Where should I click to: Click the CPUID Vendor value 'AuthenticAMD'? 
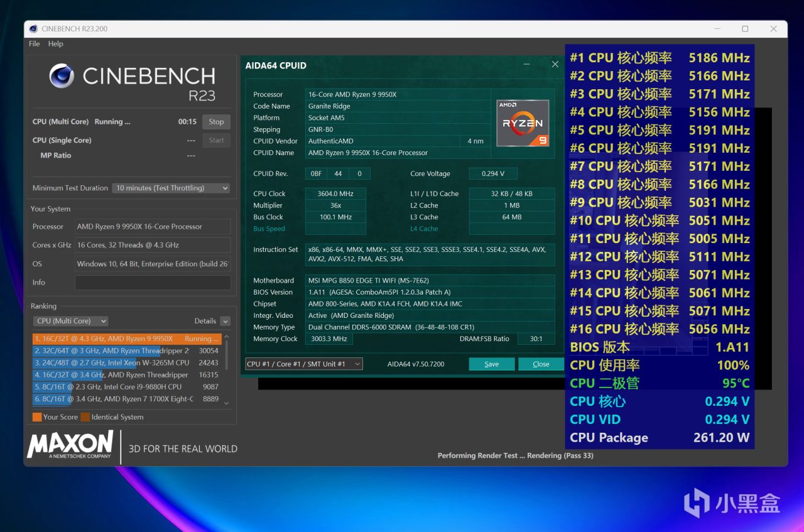pos(383,141)
